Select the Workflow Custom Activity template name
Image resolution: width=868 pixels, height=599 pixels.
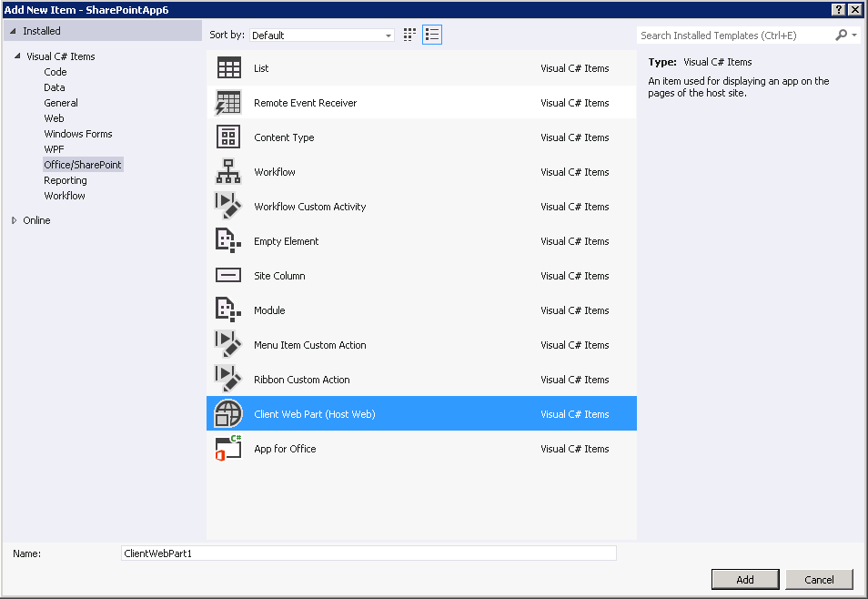point(309,206)
